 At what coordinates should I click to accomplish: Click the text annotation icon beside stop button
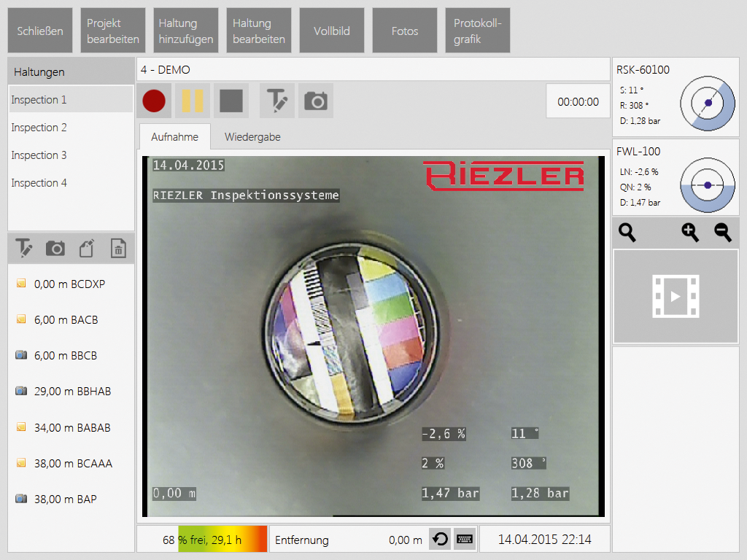pyautogui.click(x=277, y=101)
